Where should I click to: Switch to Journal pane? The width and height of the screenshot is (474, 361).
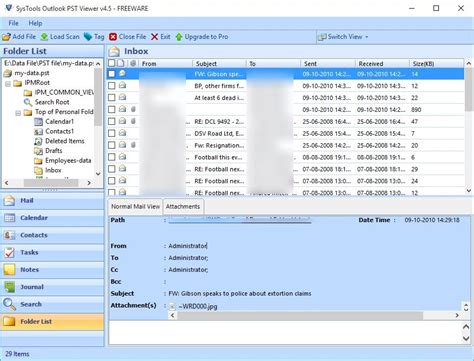[52, 287]
